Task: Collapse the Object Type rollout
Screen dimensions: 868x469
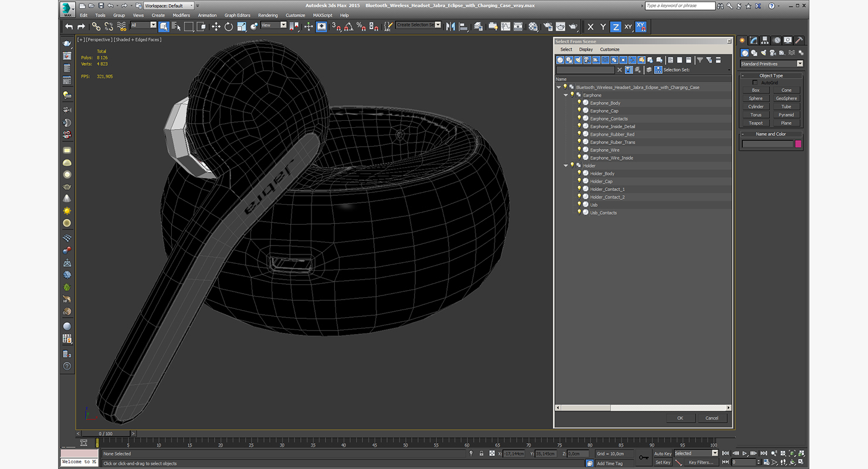Action: [771, 76]
